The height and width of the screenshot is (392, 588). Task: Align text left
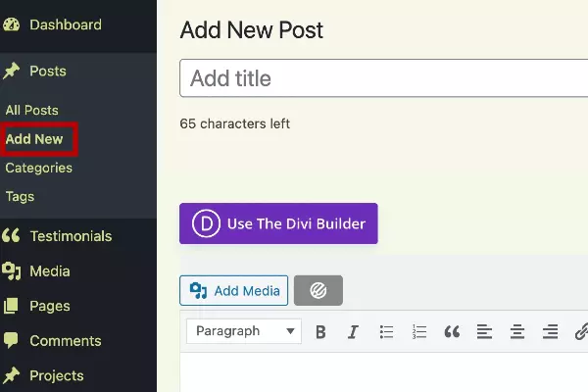(484, 331)
